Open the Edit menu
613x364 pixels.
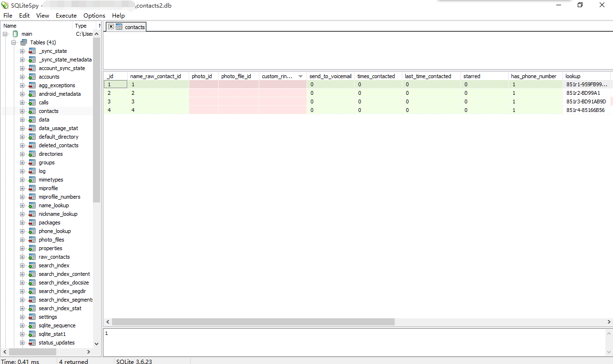point(24,16)
